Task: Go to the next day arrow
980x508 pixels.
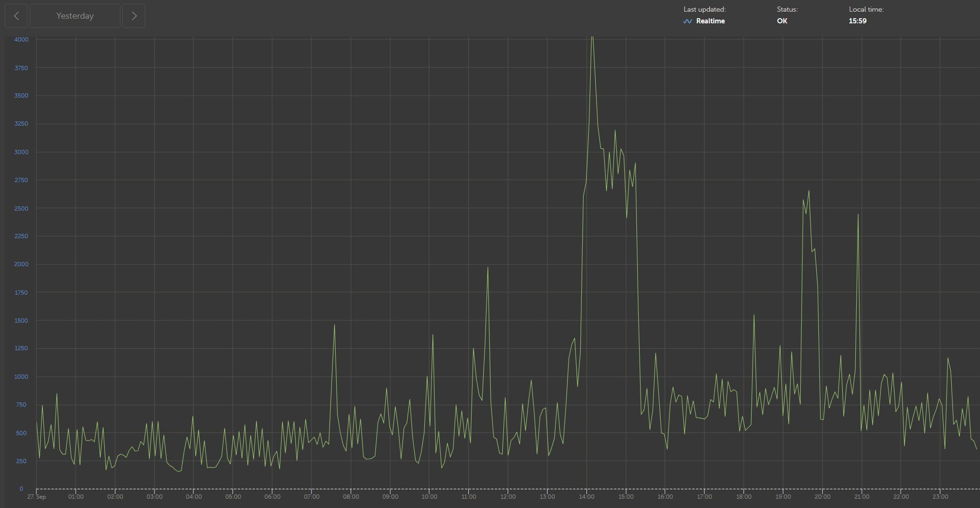Action: tap(134, 16)
